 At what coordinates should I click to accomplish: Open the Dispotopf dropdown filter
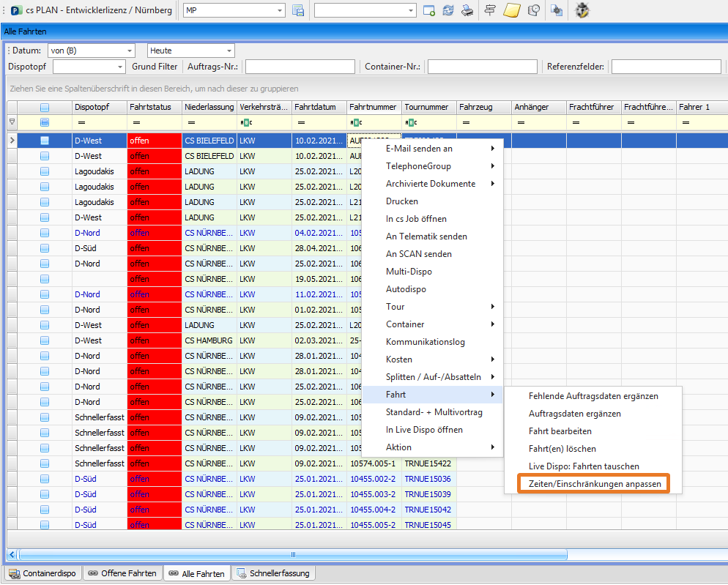[120, 67]
